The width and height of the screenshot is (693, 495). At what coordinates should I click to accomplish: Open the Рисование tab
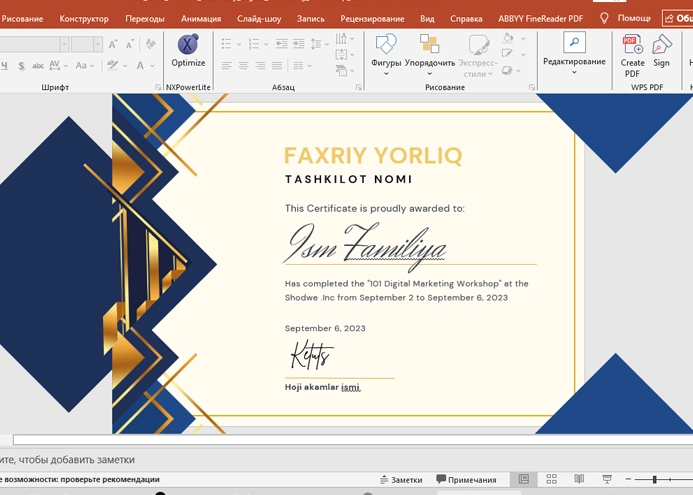pyautogui.click(x=22, y=19)
